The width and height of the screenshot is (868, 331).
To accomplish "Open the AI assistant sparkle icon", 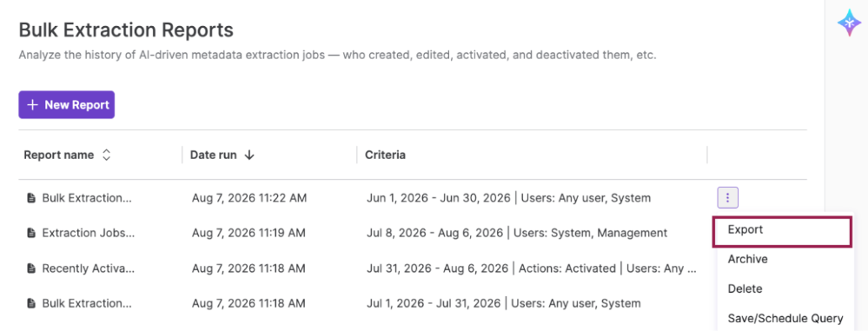I will pos(849,23).
